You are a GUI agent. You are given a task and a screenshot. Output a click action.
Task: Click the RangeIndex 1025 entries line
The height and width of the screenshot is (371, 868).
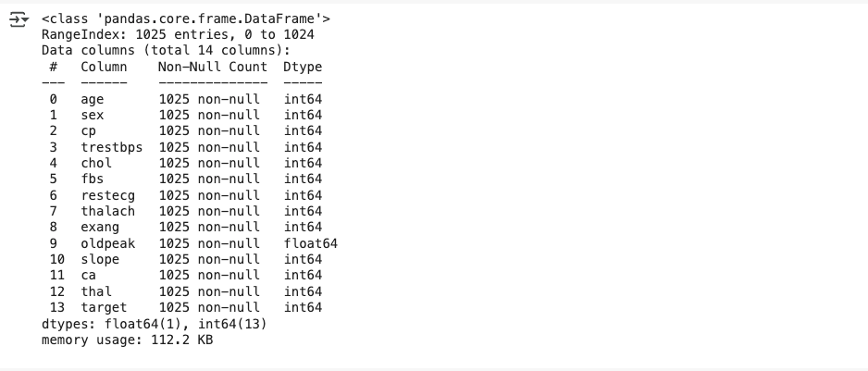[178, 34]
